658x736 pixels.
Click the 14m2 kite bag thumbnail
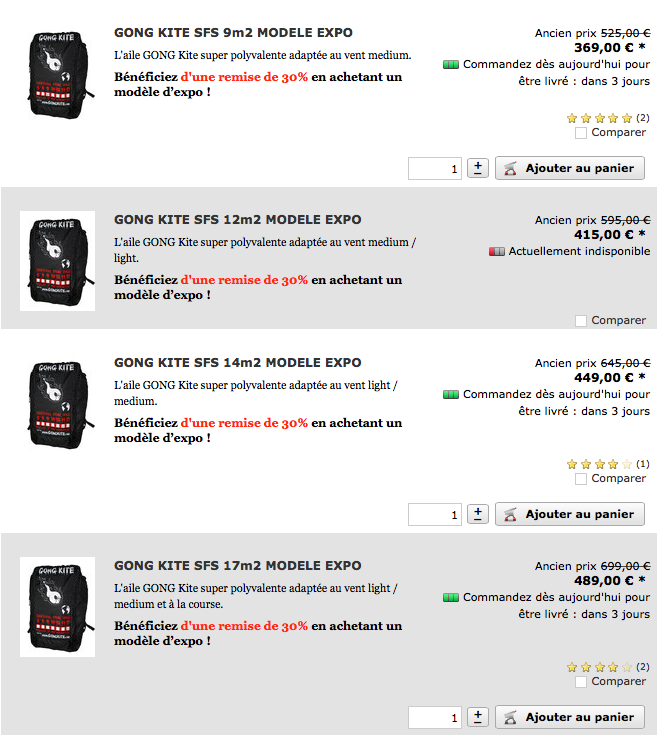(57, 404)
